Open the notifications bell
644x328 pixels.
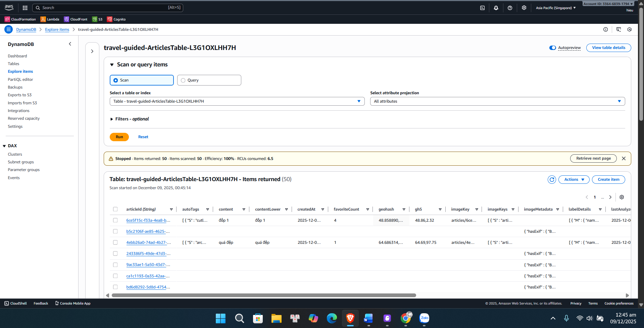click(496, 8)
